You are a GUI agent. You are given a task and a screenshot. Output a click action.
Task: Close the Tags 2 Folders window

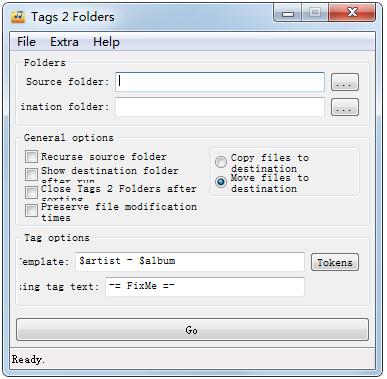click(352, 13)
